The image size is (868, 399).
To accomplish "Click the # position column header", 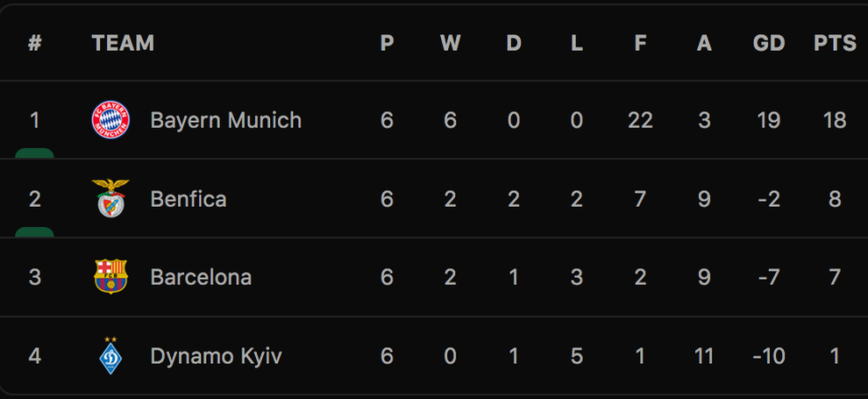I will pyautogui.click(x=35, y=43).
